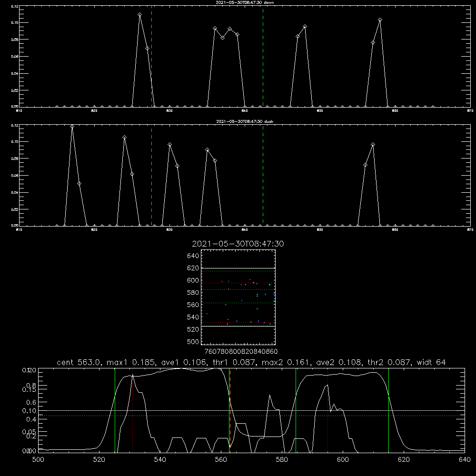Image resolution: width=476 pixels, height=476 pixels.
Task: Click right green dashed line in dusk plot
Action: [x=263, y=175]
